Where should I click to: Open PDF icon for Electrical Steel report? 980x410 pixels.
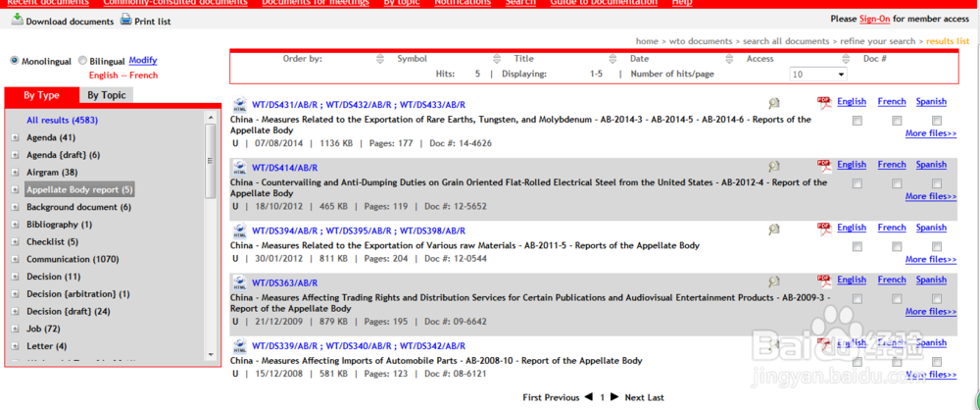coord(824,165)
